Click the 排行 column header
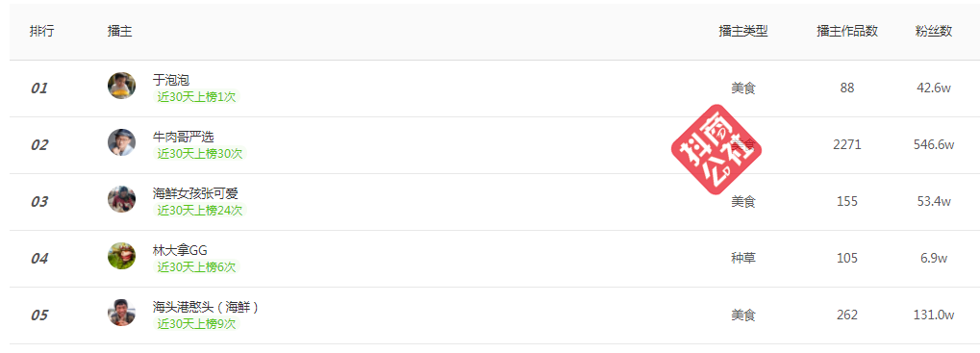Screen dimensions: 980x353 (x=42, y=31)
